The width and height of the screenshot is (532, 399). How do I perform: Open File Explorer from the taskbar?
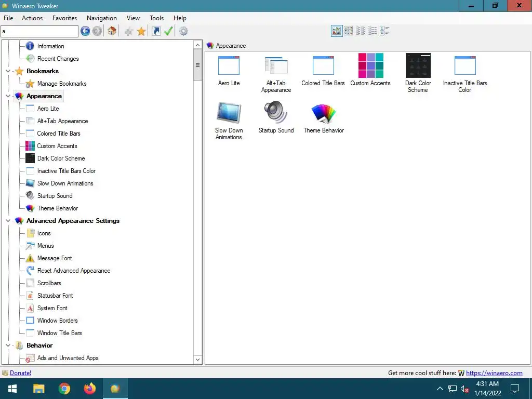38,389
